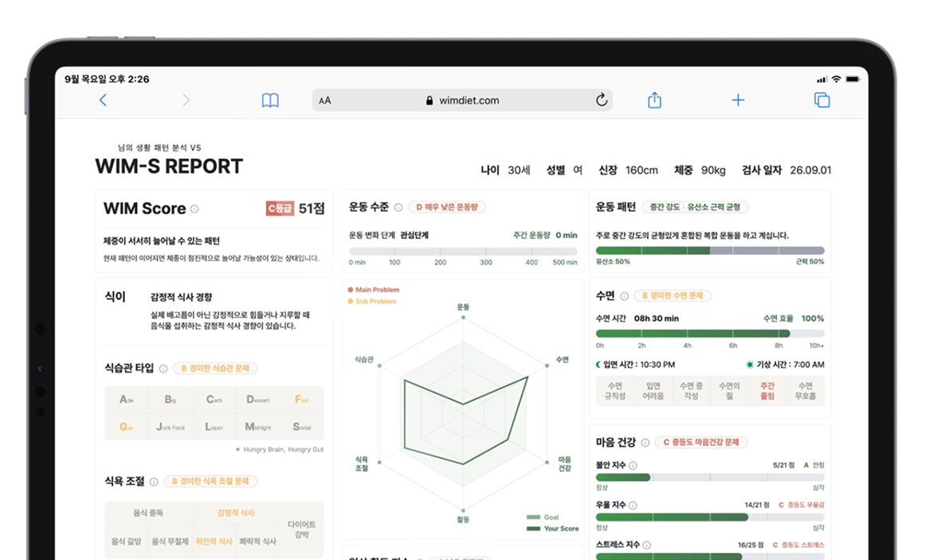Open the AA reader view menu

coord(325,100)
